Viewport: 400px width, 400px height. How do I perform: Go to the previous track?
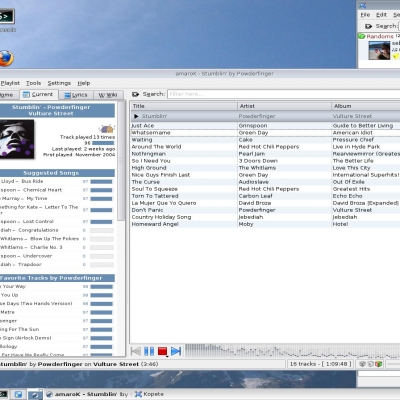tap(136, 351)
